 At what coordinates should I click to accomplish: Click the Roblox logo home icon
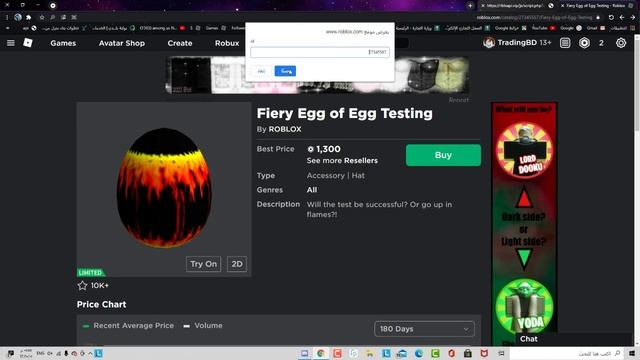28,42
